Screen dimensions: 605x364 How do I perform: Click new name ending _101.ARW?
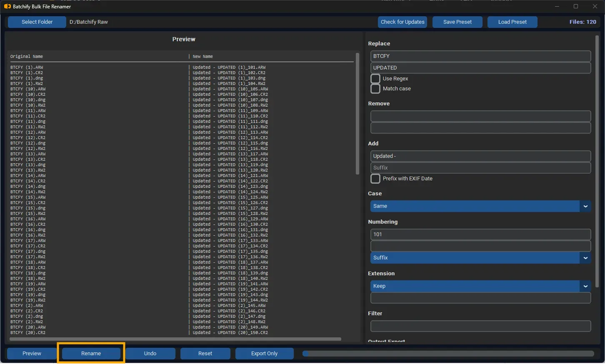[229, 67]
